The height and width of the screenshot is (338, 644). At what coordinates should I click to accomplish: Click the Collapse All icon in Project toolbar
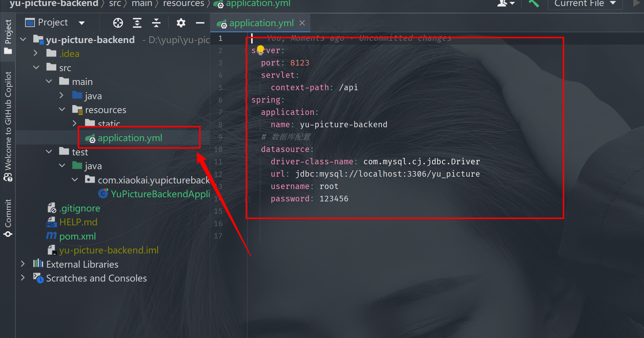tap(156, 23)
